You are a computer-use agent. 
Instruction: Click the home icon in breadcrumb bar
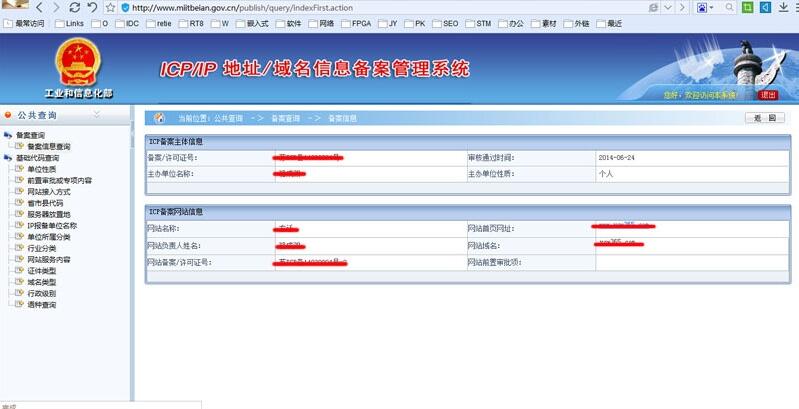159,118
